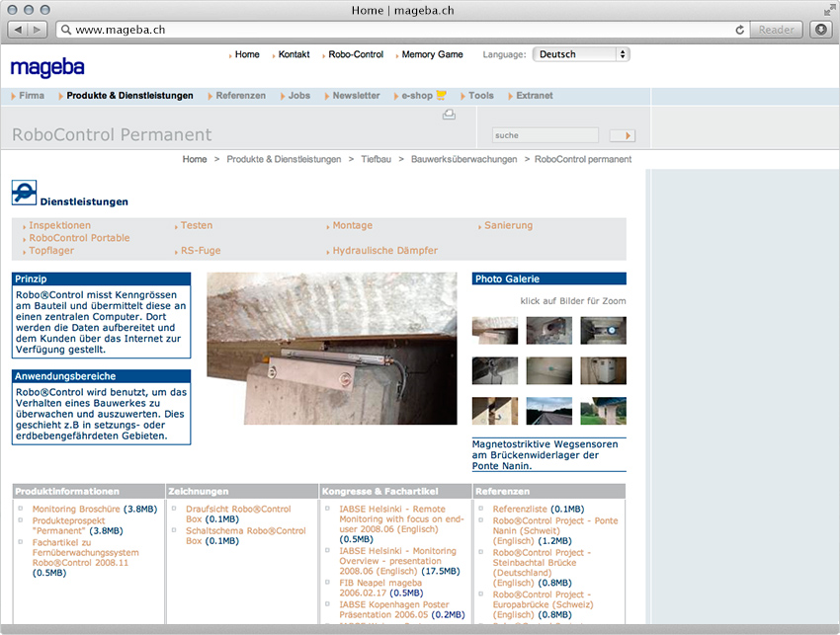Image resolution: width=840 pixels, height=635 pixels.
Task: Click the browser back arrow button
Action: tap(18, 30)
